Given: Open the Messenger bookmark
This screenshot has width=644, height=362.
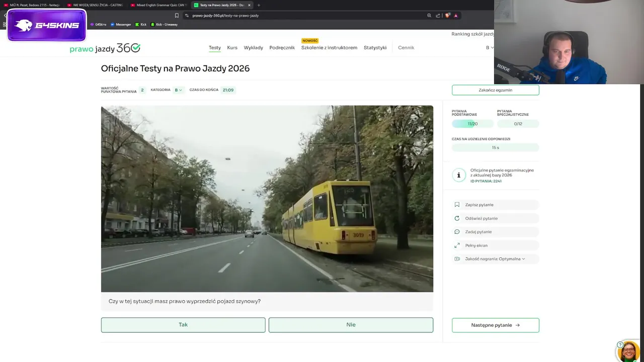Looking at the screenshot, I should click(x=121, y=24).
